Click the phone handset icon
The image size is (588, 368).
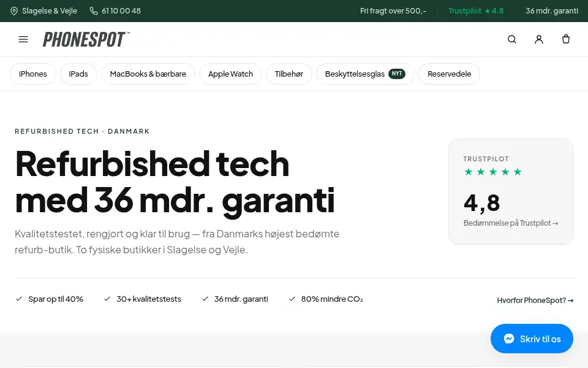(93, 11)
